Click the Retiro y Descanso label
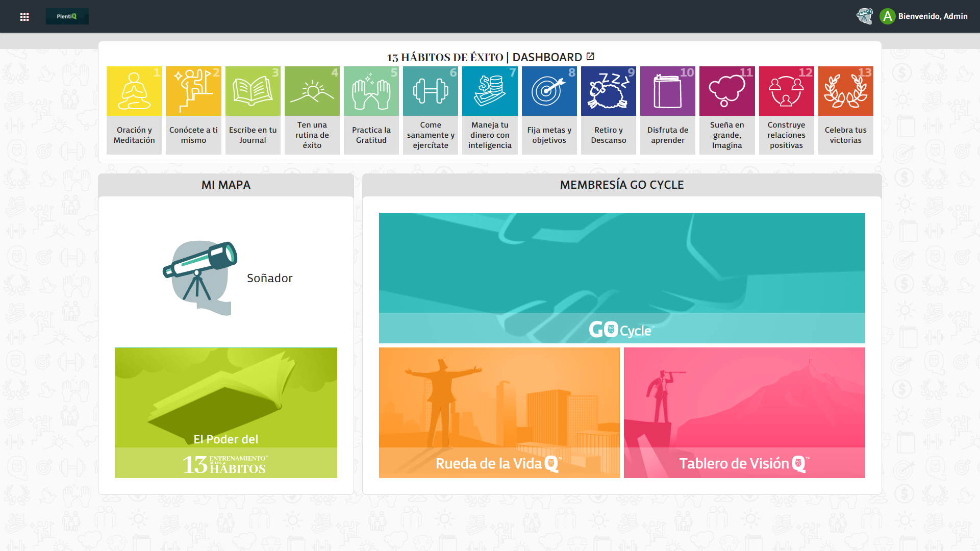Image resolution: width=980 pixels, height=551 pixels. tap(609, 135)
